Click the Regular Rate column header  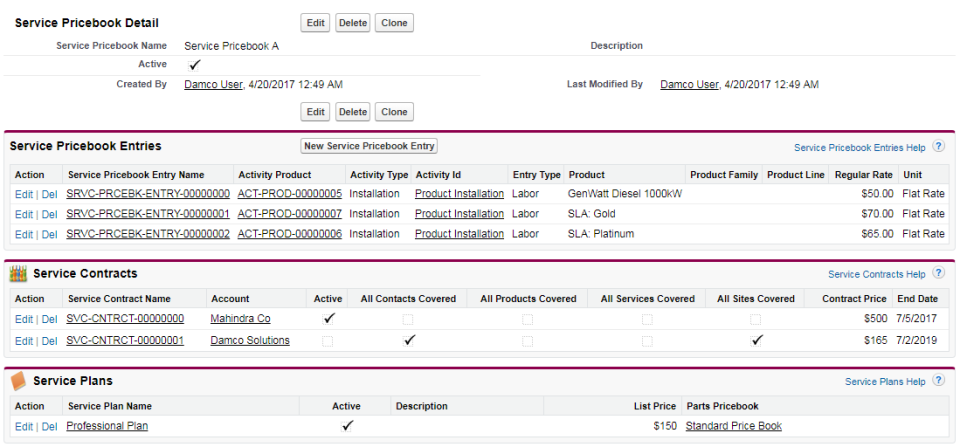tap(862, 175)
